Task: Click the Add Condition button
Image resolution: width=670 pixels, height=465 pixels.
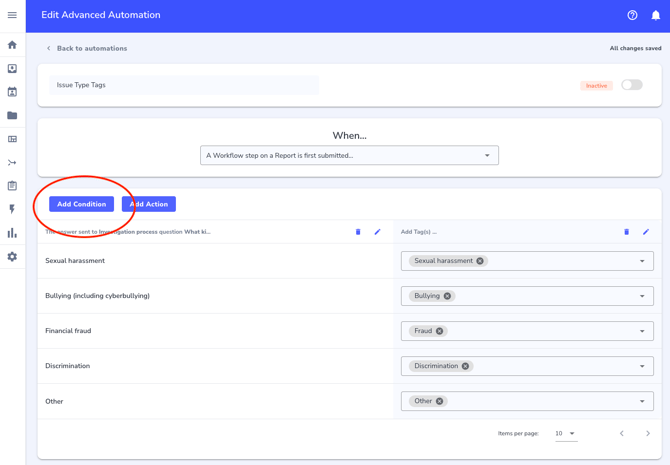Action: pos(81,204)
